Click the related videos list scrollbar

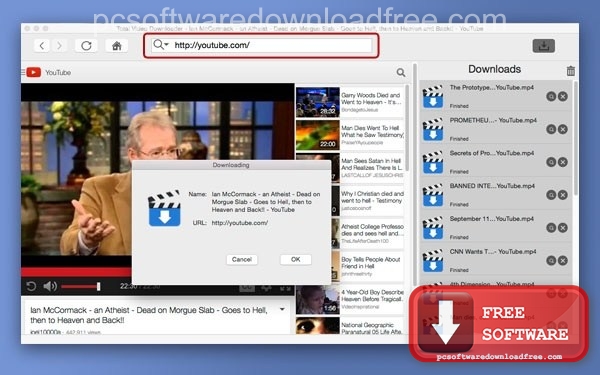[x=408, y=128]
